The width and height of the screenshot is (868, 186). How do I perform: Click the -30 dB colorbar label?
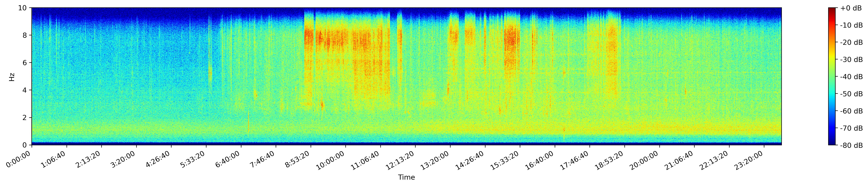(x=852, y=60)
